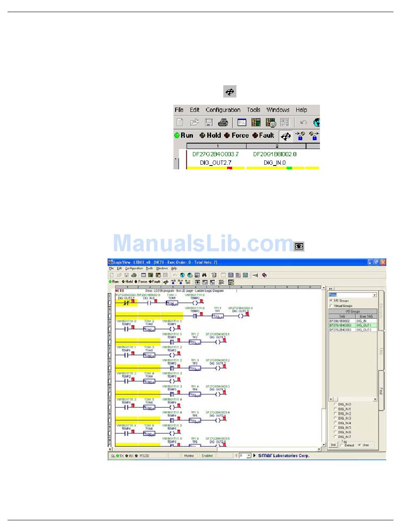Select the DIG_IN.3 radio button
The image size is (401, 532).
pyautogui.click(x=336, y=418)
